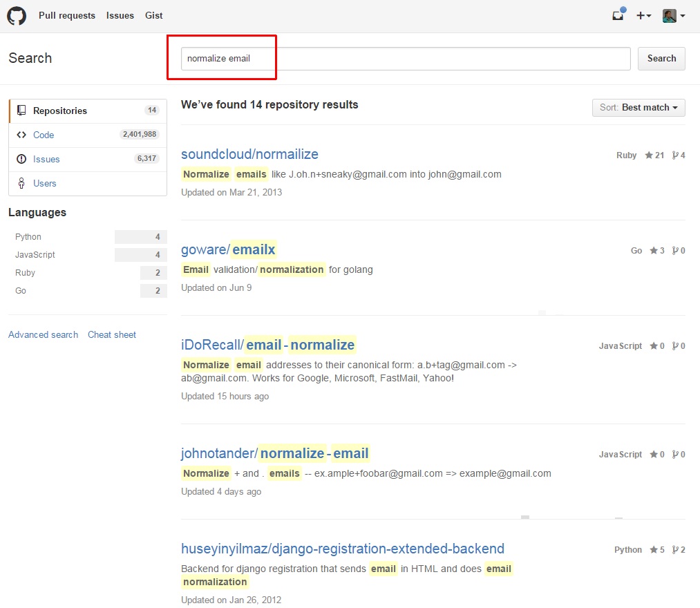Select the Repositories results tab
The width and height of the screenshot is (700, 608).
(x=88, y=111)
